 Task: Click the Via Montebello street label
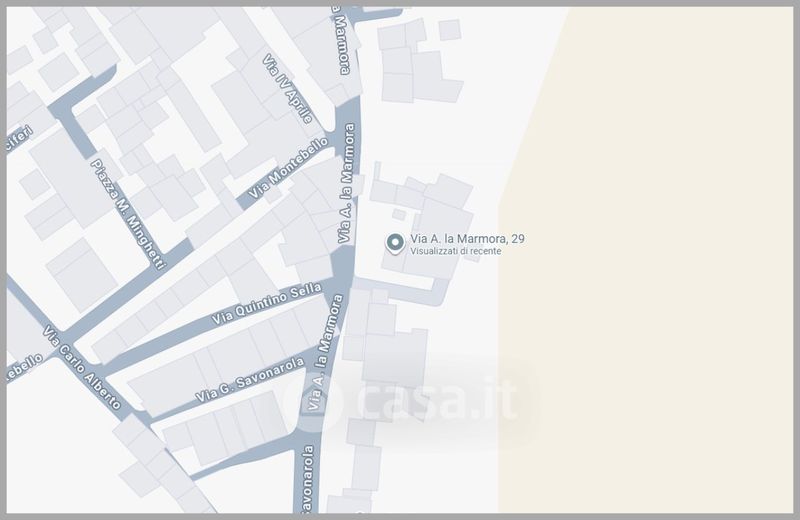tap(288, 166)
